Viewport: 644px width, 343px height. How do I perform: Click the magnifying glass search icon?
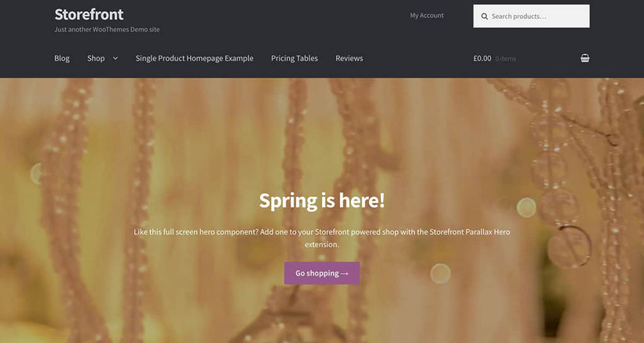click(485, 16)
